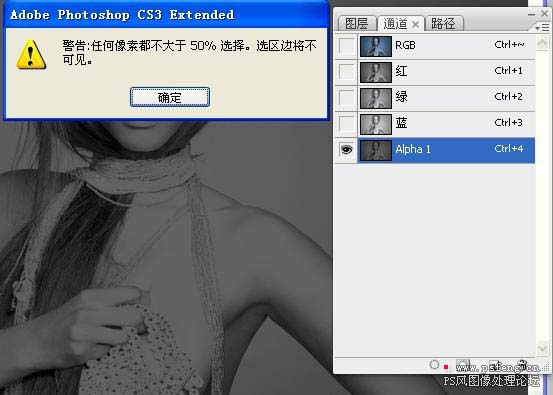Open the 路径 tab
553x395 pixels.
coord(443,24)
